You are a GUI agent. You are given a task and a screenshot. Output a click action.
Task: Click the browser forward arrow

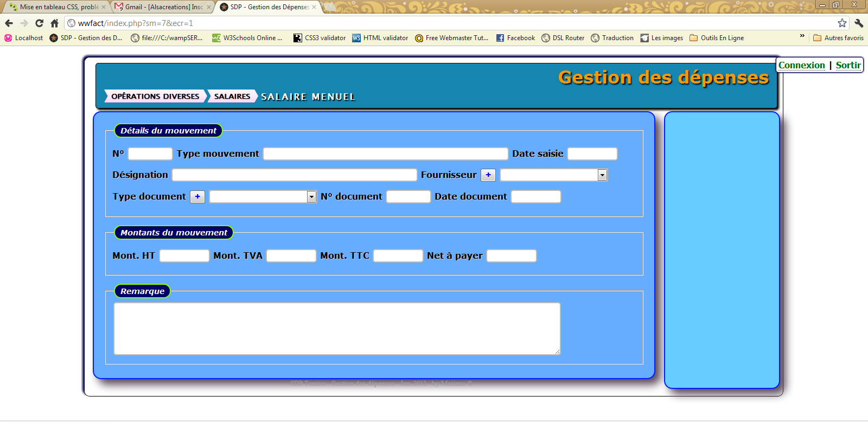pos(24,23)
